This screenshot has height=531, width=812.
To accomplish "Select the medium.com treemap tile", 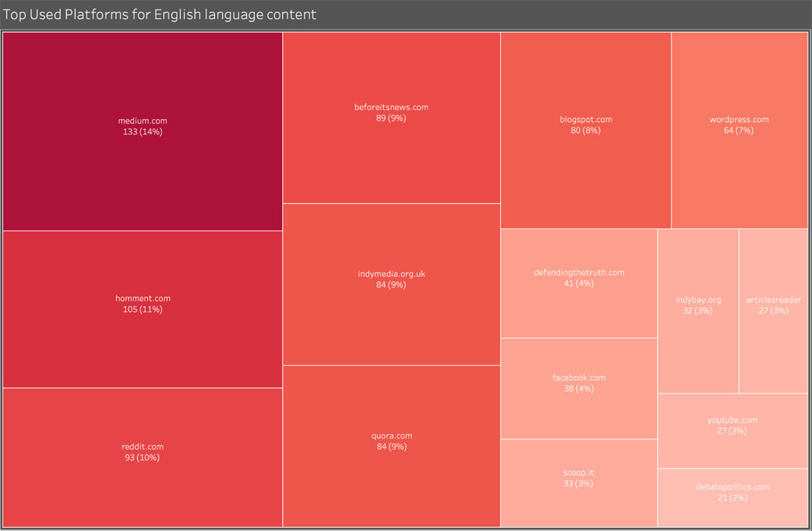I will pyautogui.click(x=143, y=131).
